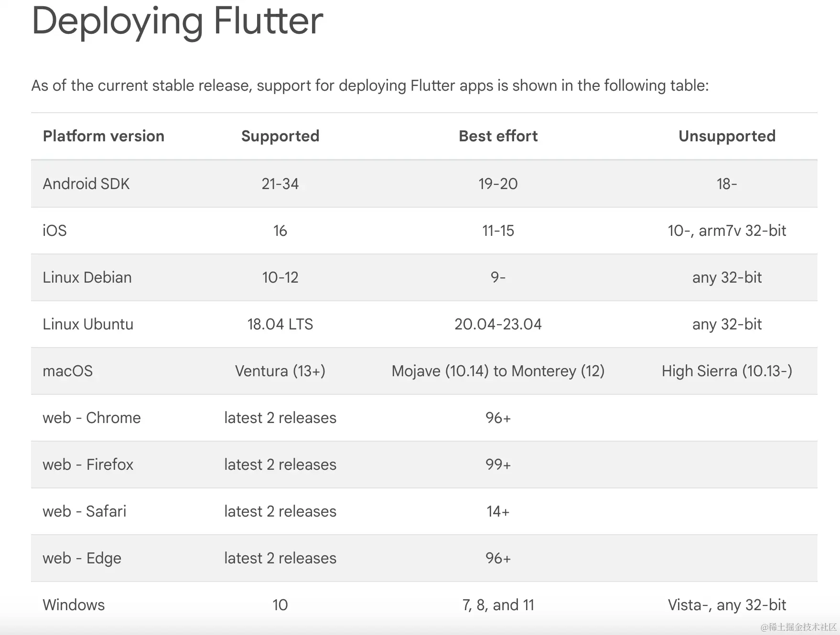Click the High Sierra (10.13-) cell
The image size is (840, 635).
coord(727,371)
